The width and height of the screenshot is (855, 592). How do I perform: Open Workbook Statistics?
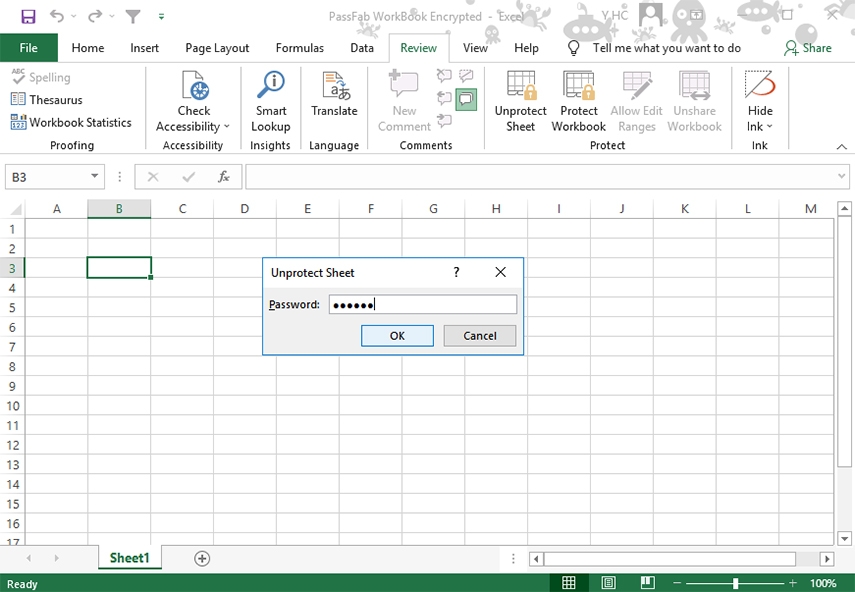pos(71,122)
